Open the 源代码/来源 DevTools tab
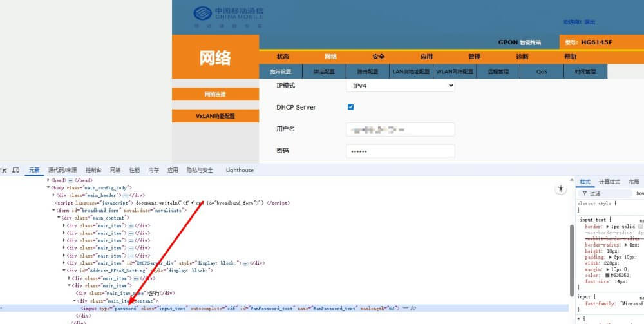This screenshot has width=644, height=324. pos(62,170)
